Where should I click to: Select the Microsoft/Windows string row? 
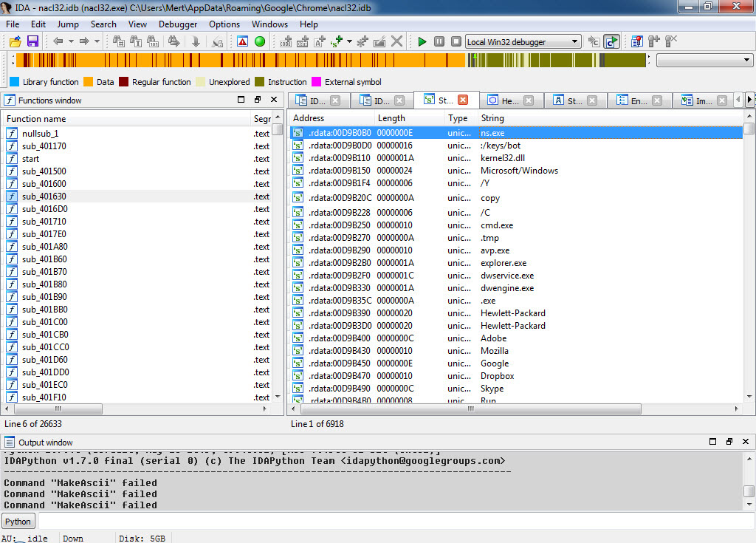click(516, 171)
